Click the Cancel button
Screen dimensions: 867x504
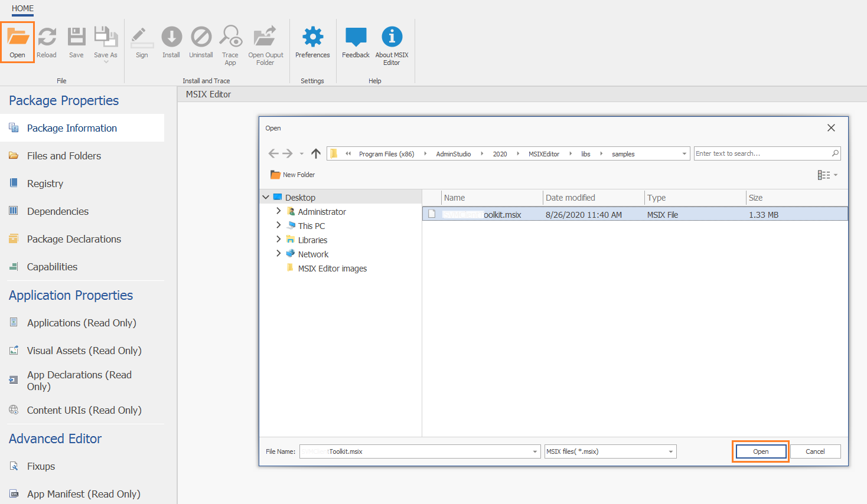pyautogui.click(x=815, y=451)
